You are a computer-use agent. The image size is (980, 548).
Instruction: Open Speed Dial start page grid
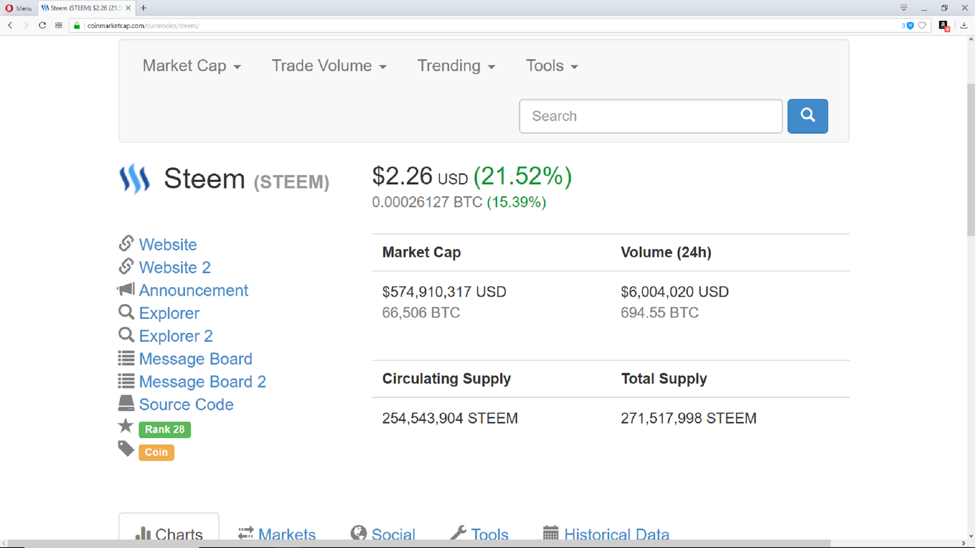click(59, 25)
